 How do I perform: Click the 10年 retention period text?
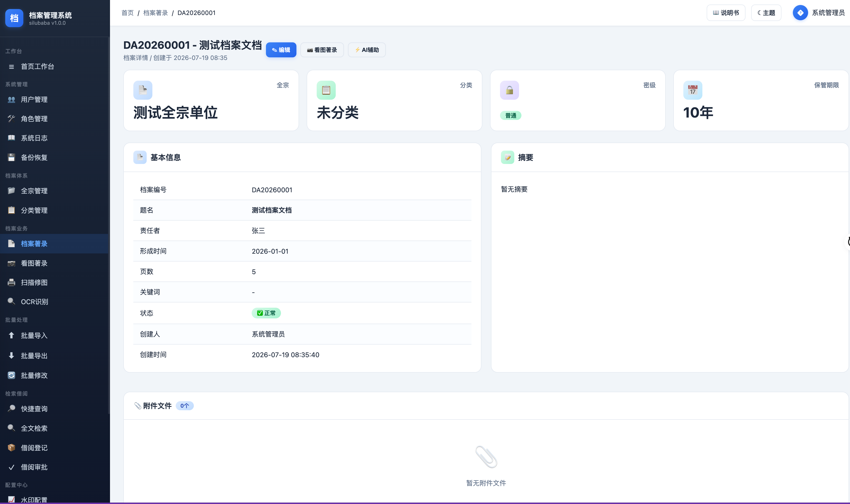tap(698, 112)
